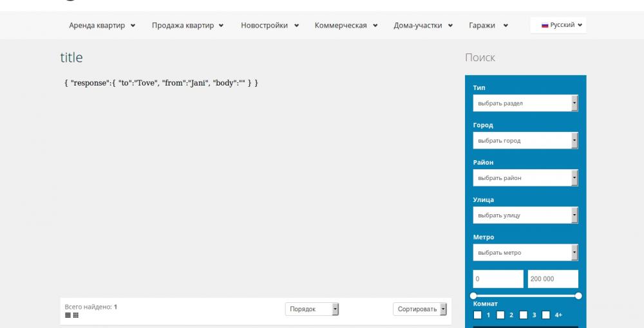This screenshot has height=328, width=644.
Task: Click the Russian flag language icon
Action: [x=544, y=25]
